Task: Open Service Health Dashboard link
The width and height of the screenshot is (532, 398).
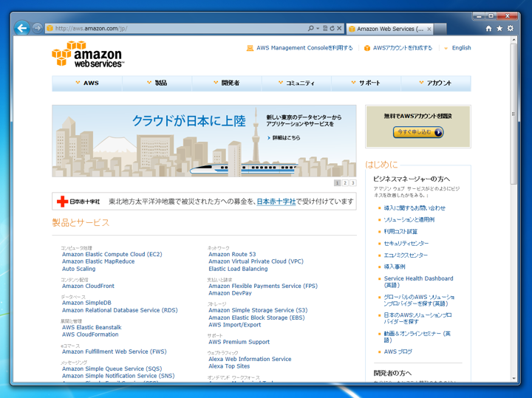Action: click(419, 282)
